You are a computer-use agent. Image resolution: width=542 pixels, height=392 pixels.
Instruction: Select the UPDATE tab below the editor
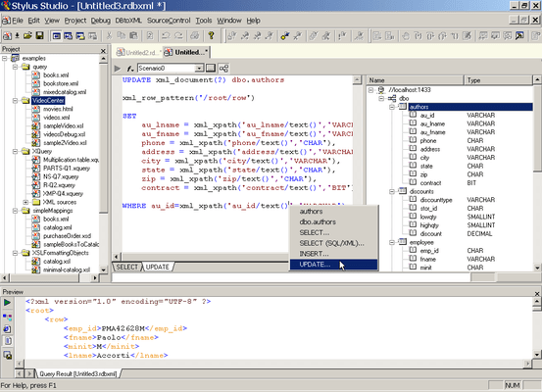click(x=158, y=267)
